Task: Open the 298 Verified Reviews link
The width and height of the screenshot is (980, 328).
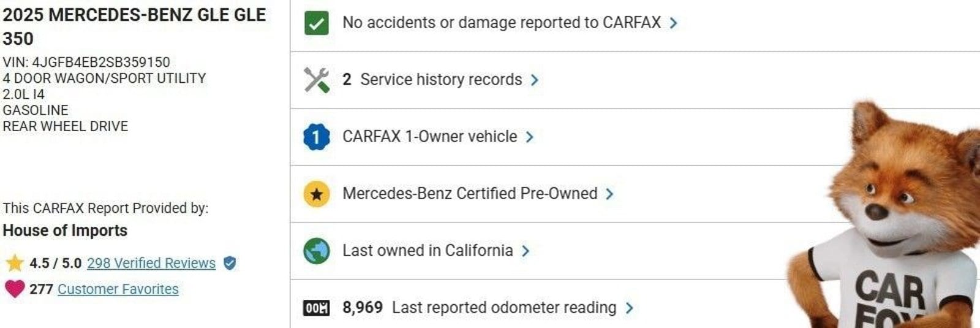Action: [151, 263]
